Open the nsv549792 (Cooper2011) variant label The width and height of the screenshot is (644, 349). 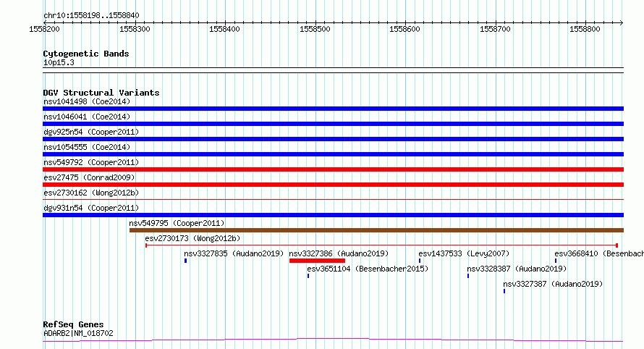[x=91, y=162]
